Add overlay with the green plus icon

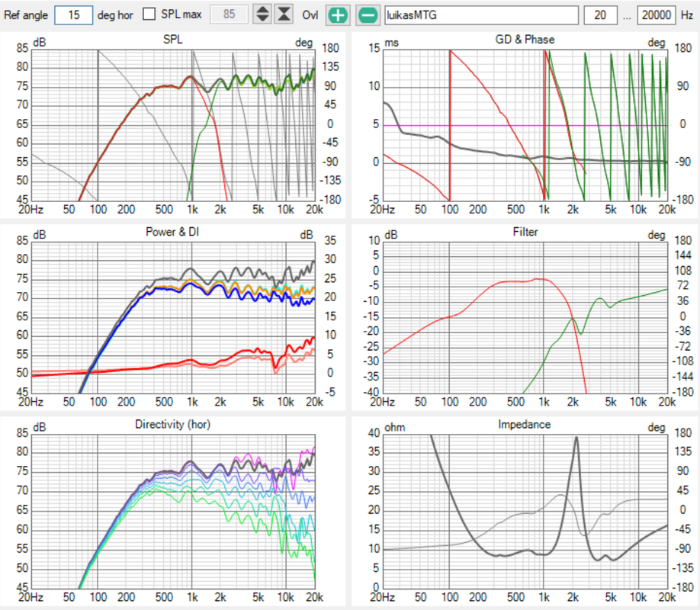(x=338, y=15)
